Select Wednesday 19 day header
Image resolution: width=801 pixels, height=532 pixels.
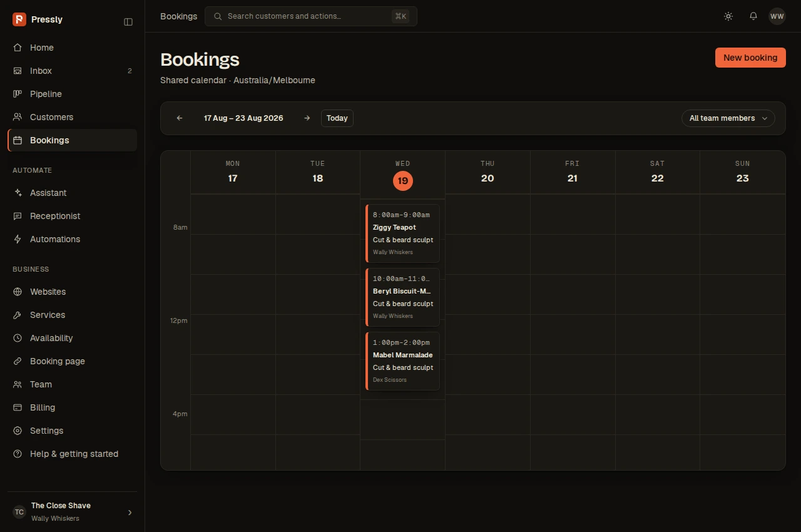[403, 175]
